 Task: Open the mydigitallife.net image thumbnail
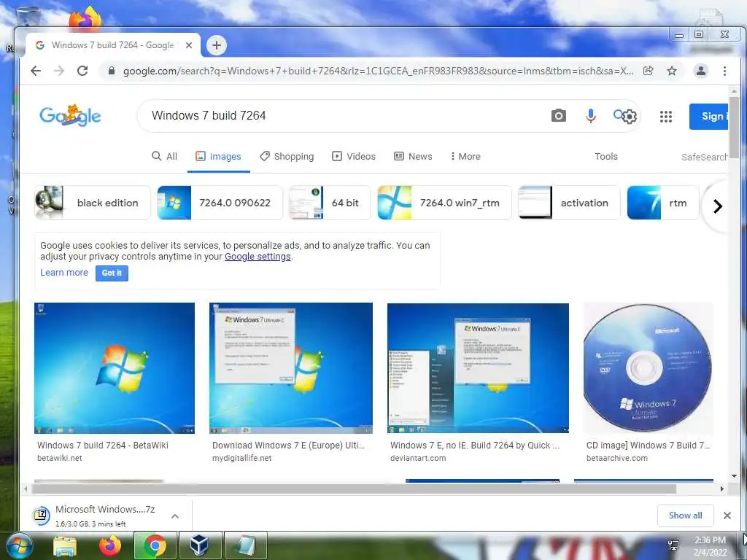coord(291,368)
